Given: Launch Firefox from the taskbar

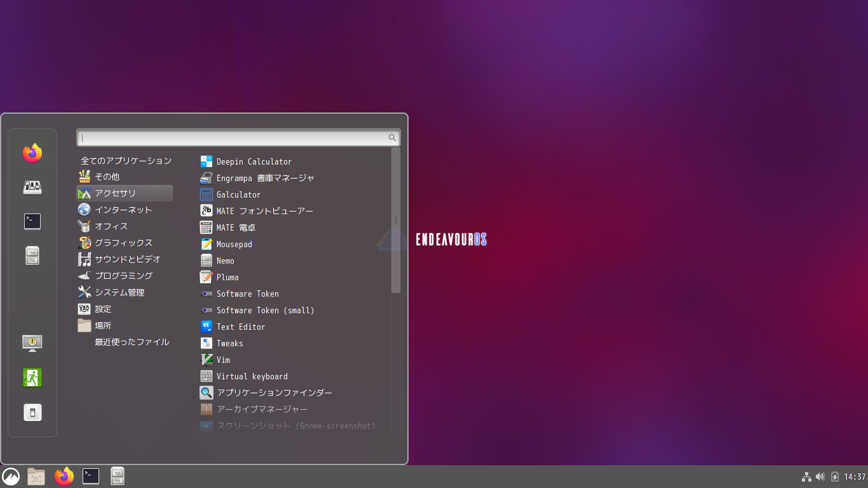Looking at the screenshot, I should point(64,477).
